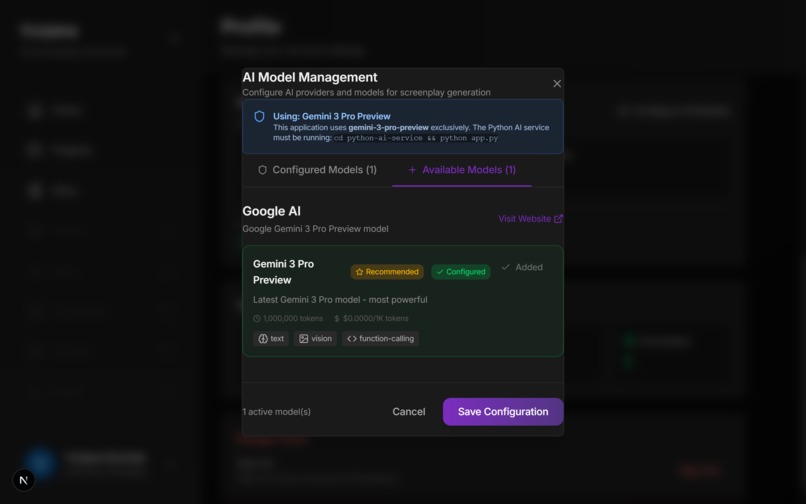Screen dimensions: 806x504
Task: Close the AI Model Management dialog
Action: pos(557,83)
